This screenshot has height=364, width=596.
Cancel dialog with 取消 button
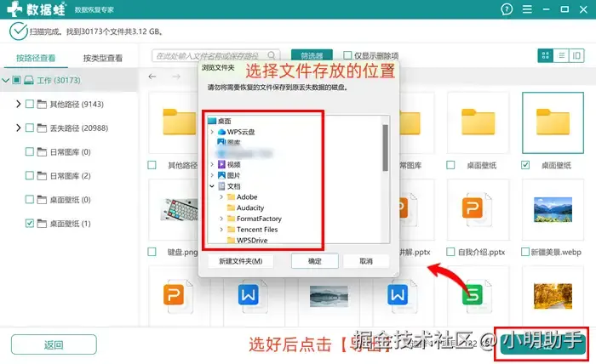366,261
